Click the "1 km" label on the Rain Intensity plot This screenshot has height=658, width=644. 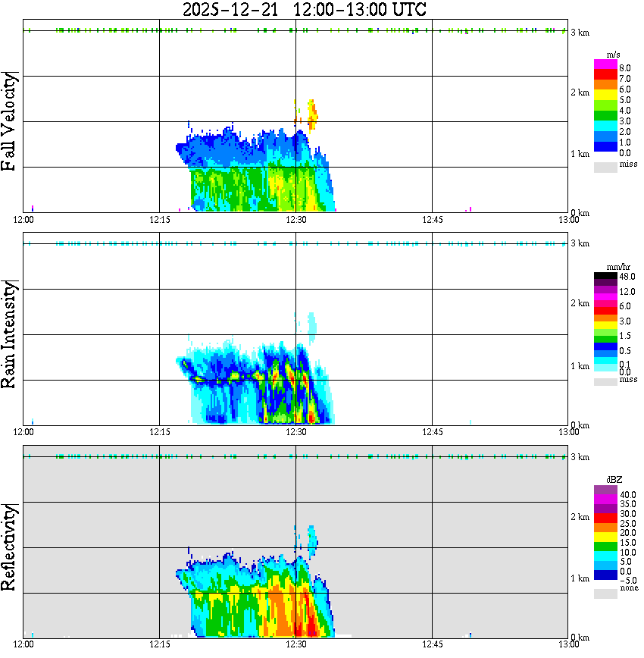[580, 366]
